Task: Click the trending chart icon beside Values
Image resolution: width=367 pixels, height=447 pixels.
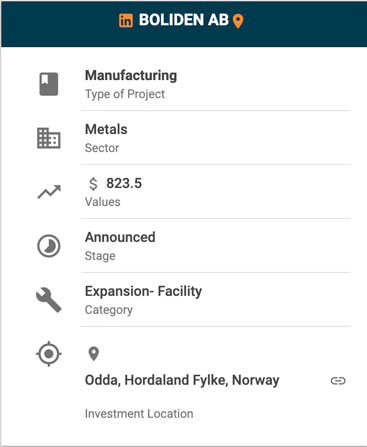Action: pyautogui.click(x=49, y=192)
